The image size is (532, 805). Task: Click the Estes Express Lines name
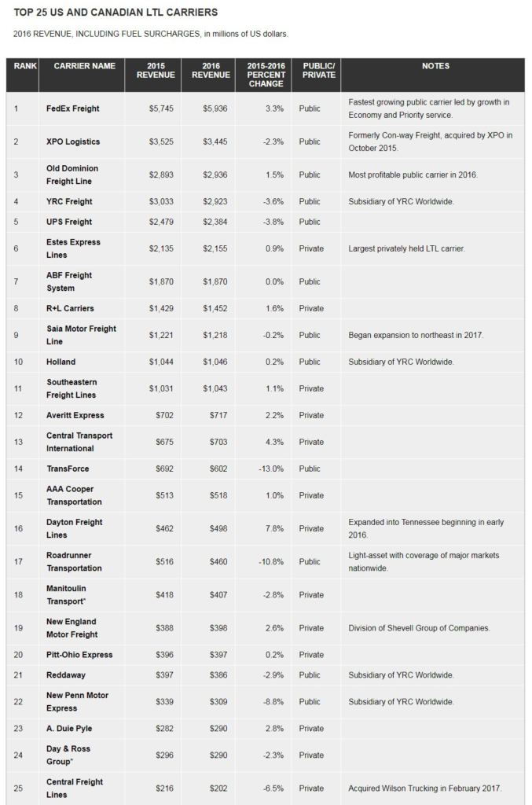point(73,248)
